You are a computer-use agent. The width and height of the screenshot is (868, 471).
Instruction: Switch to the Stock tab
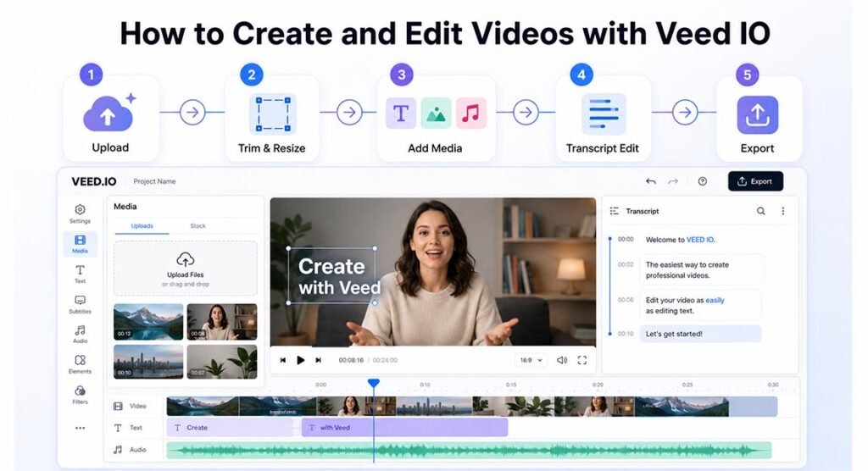tap(198, 226)
